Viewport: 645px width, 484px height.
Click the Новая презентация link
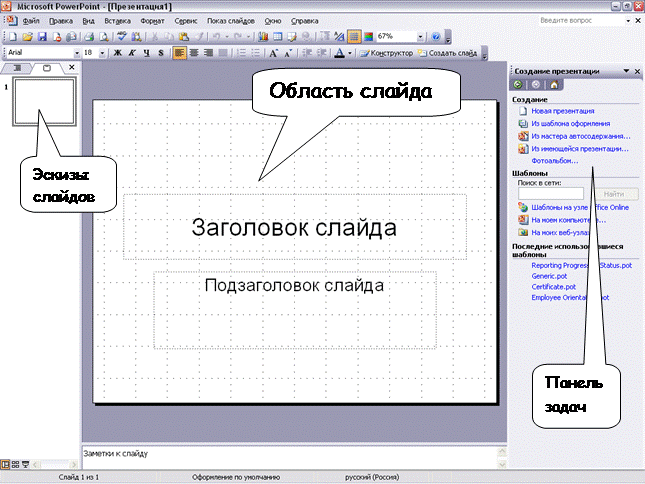(x=562, y=111)
